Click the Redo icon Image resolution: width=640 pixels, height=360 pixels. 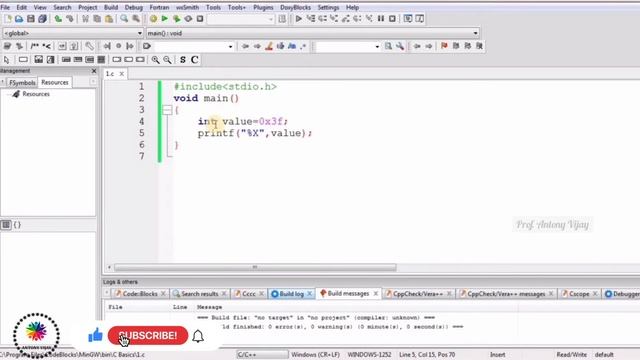[69, 19]
